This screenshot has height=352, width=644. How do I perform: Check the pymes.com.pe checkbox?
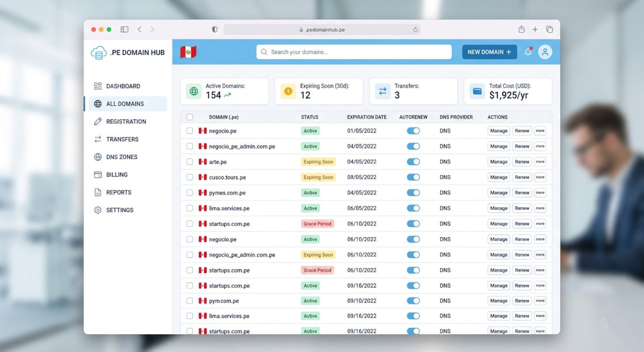[x=189, y=193]
